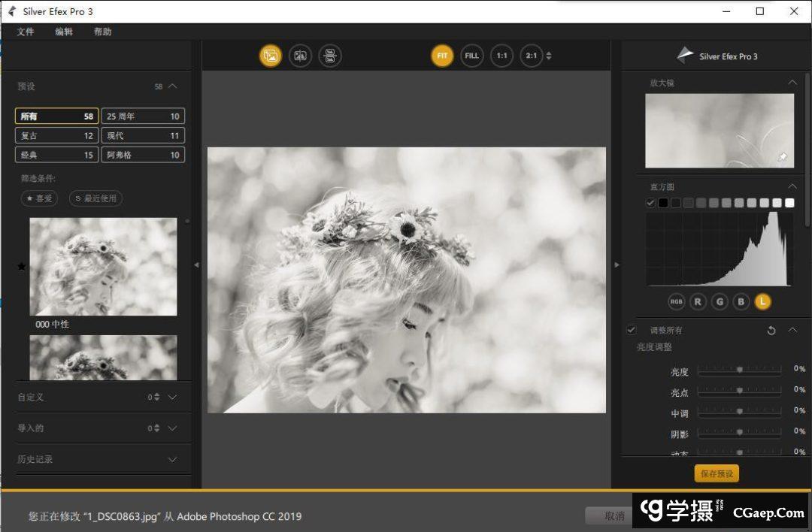Viewport: 812px width, 532px height.
Task: Show the RGB histogram channel
Action: (677, 301)
